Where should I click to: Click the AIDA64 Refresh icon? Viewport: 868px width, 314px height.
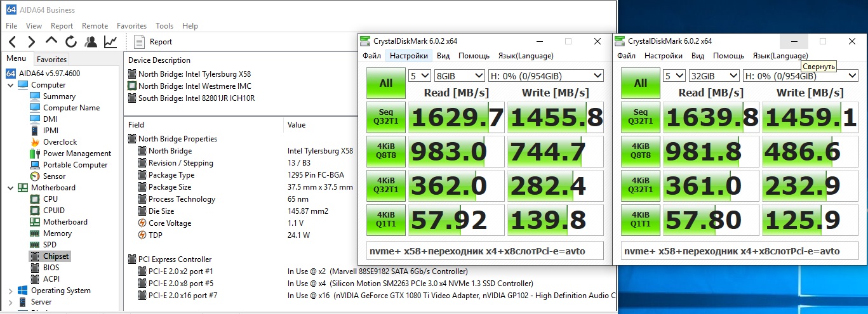[x=71, y=42]
